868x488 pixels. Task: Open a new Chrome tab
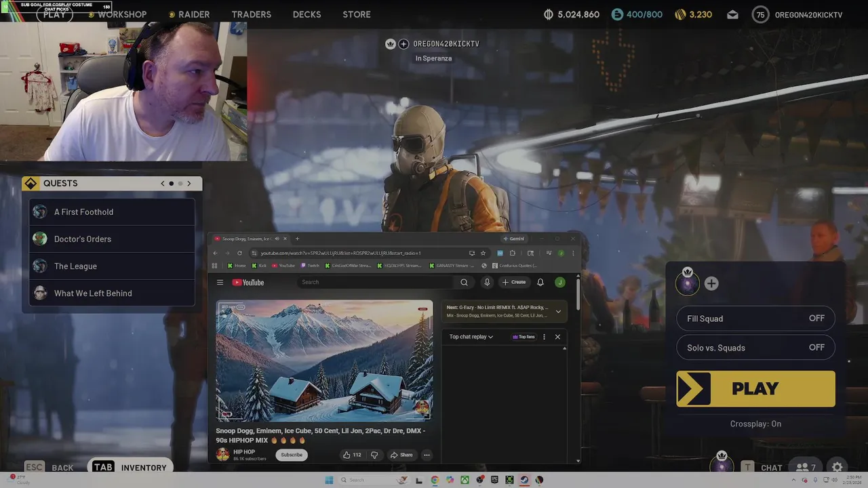[297, 239]
